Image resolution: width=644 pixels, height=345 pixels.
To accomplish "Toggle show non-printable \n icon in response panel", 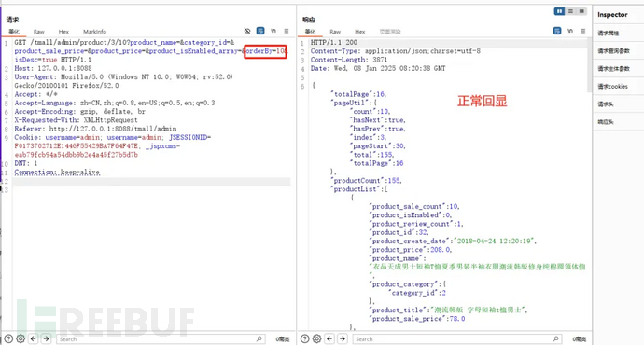I will click(570, 31).
